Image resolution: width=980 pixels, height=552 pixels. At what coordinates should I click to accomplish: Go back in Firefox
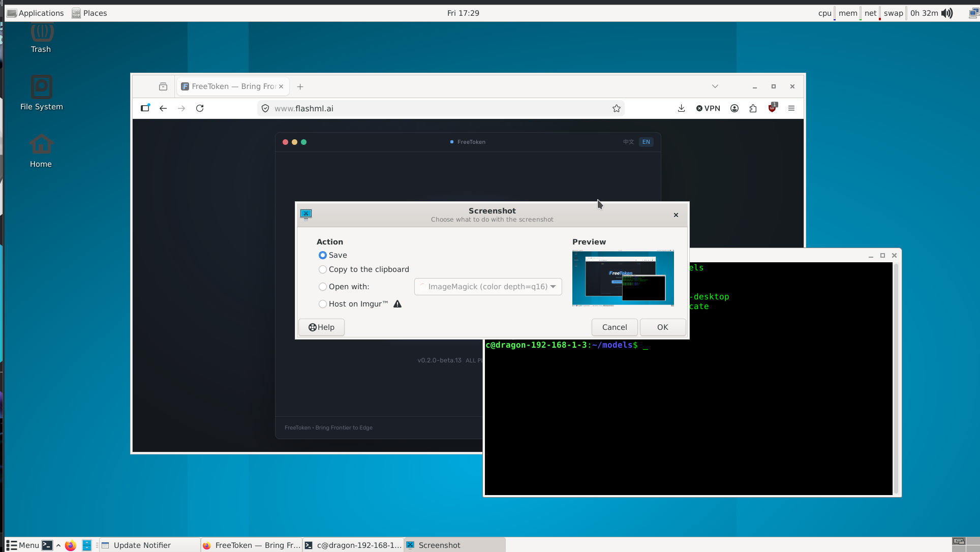[163, 108]
